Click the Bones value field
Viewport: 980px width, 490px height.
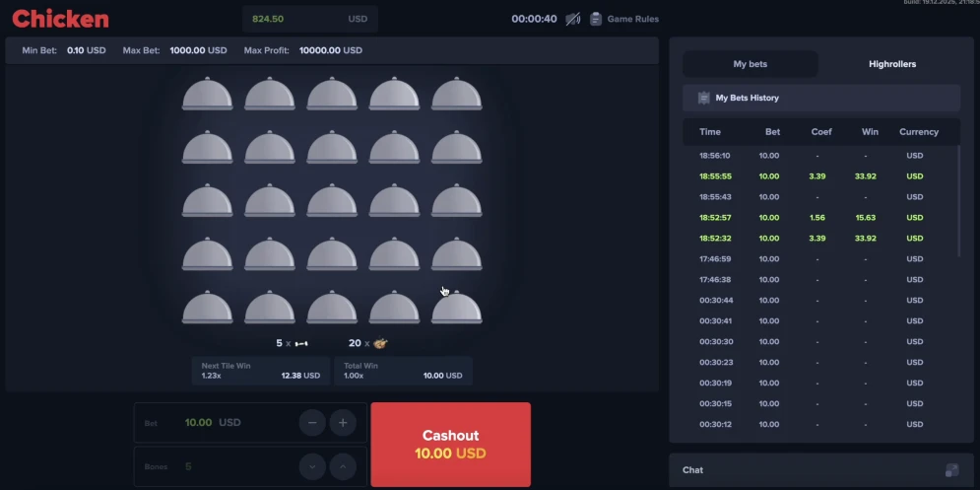pyautogui.click(x=250, y=466)
